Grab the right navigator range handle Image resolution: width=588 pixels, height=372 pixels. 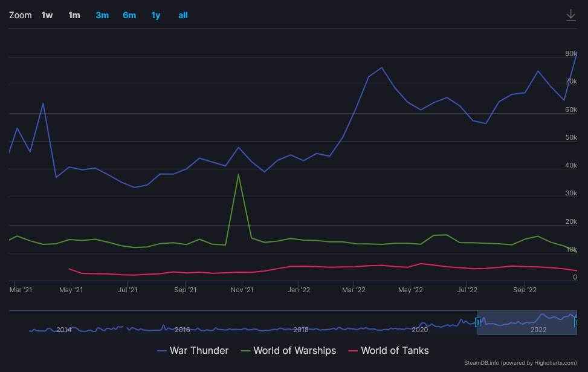(x=577, y=322)
